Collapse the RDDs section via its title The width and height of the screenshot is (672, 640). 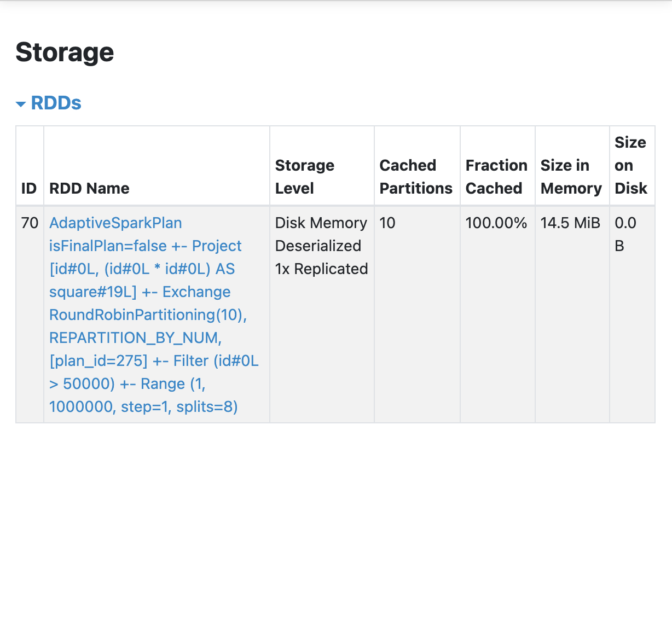tap(56, 103)
